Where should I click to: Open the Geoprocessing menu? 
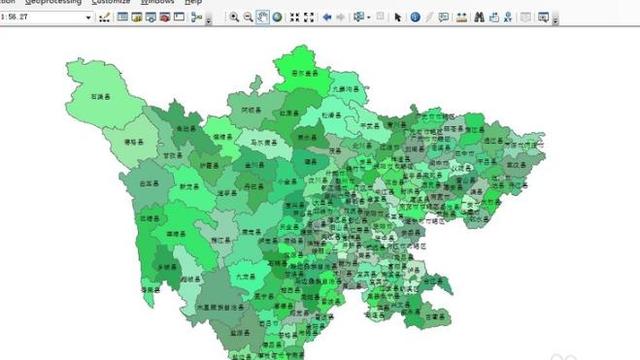tap(53, 2)
